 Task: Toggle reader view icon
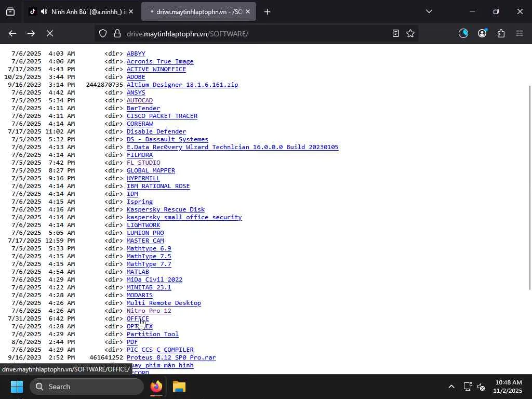coord(395,33)
